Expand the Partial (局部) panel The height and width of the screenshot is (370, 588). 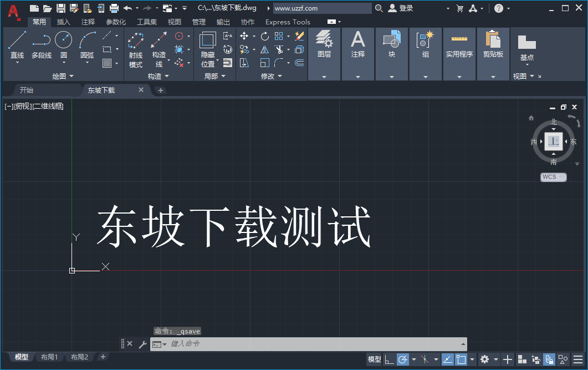pyautogui.click(x=215, y=76)
